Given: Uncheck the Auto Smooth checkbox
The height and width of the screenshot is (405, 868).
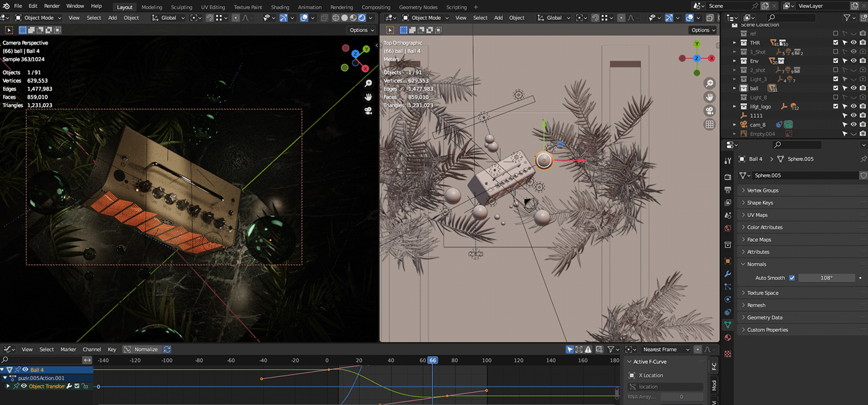Looking at the screenshot, I should pyautogui.click(x=792, y=278).
